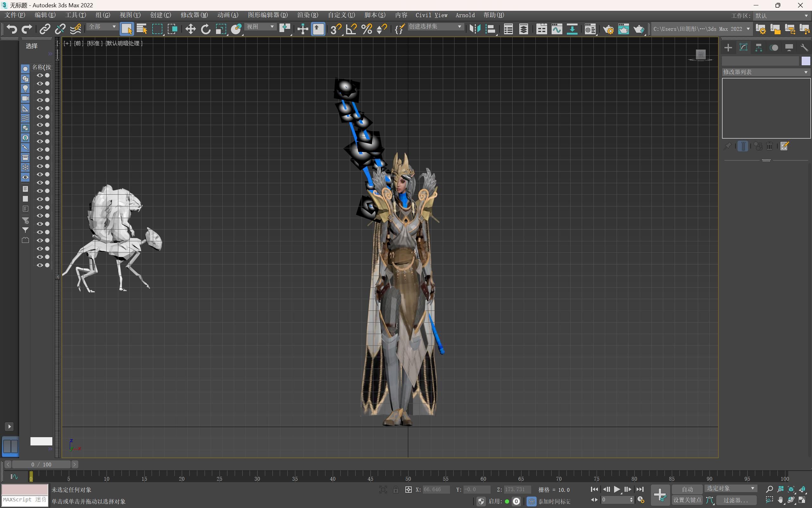Toggle the 3D Snaps button

click(x=336, y=29)
